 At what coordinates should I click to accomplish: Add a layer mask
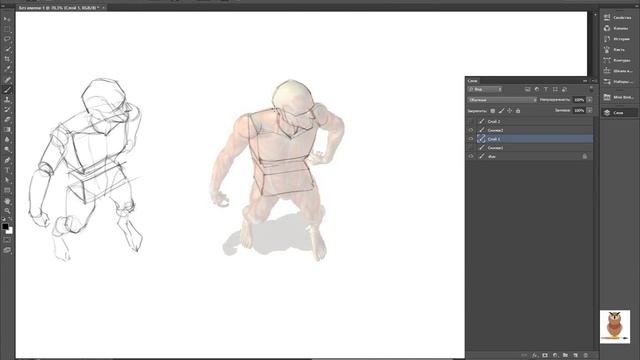tap(545, 356)
